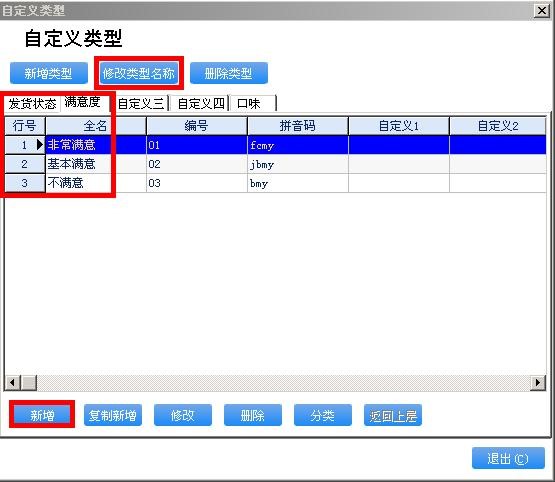Click the 退出(C) button

point(508,458)
